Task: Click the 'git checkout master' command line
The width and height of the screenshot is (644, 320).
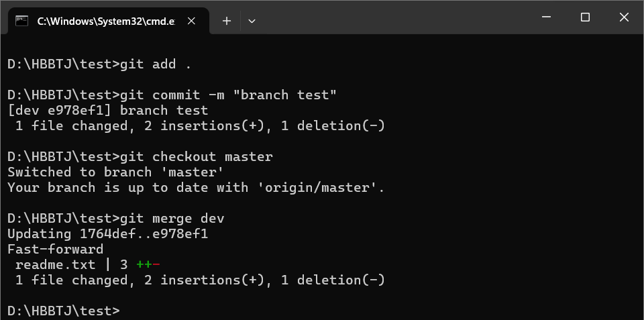Action: click(x=196, y=157)
